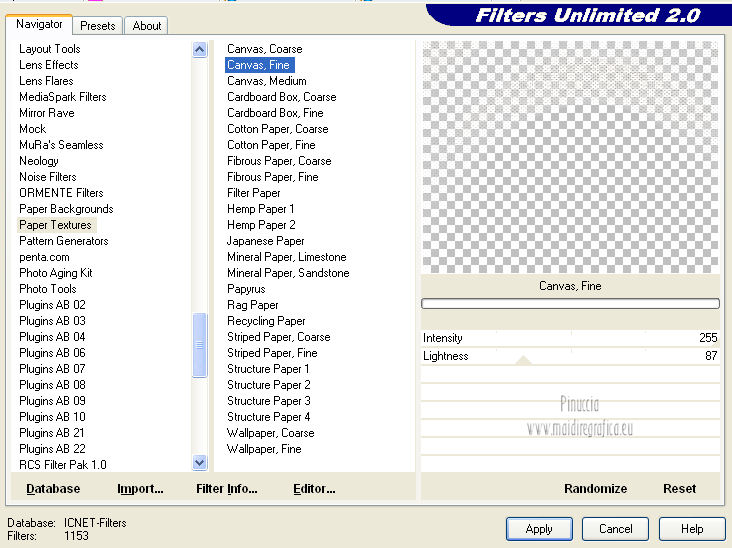The image size is (732, 548).
Task: Choose the Rag Paper filter
Action: tap(253, 305)
